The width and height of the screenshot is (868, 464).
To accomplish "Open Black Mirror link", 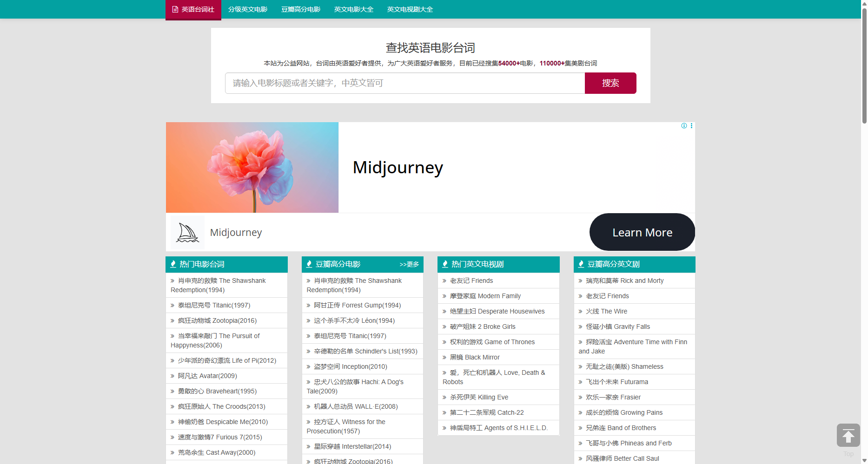I will pyautogui.click(x=475, y=357).
